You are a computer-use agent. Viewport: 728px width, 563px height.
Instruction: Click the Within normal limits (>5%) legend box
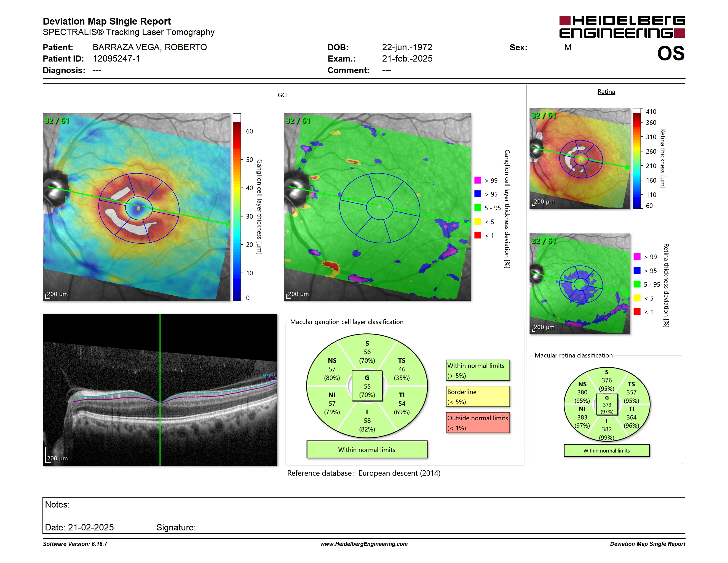478,370
